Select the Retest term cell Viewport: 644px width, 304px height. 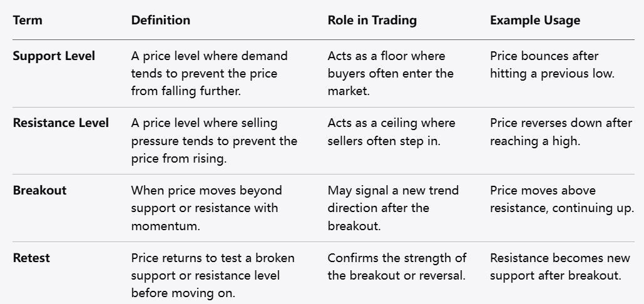click(31, 258)
